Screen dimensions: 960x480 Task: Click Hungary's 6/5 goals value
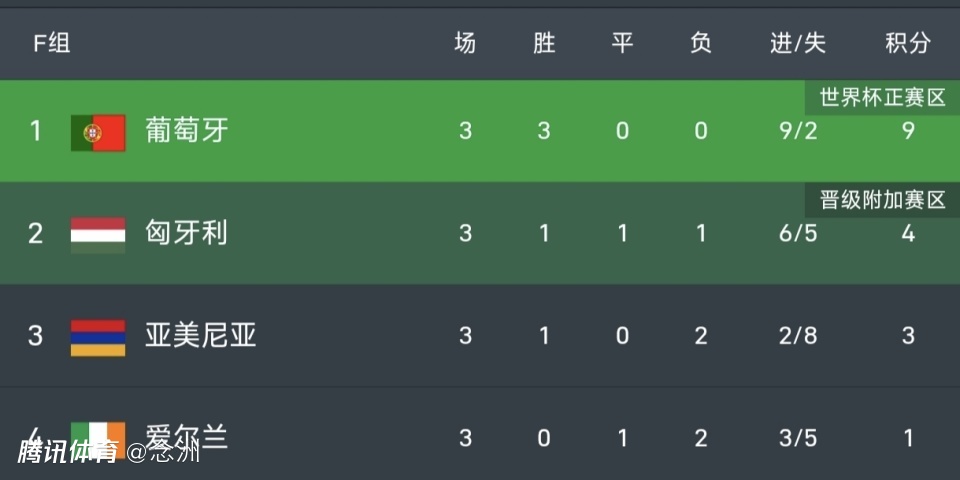(798, 234)
